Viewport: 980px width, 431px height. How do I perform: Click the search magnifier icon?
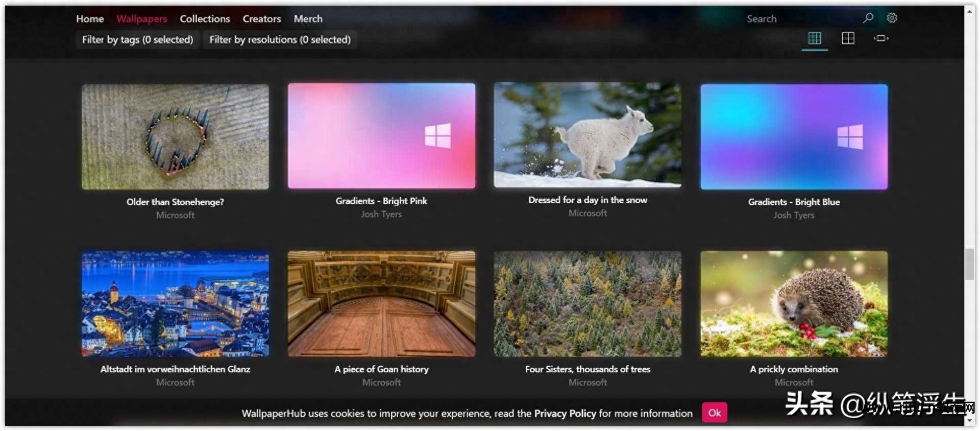868,18
